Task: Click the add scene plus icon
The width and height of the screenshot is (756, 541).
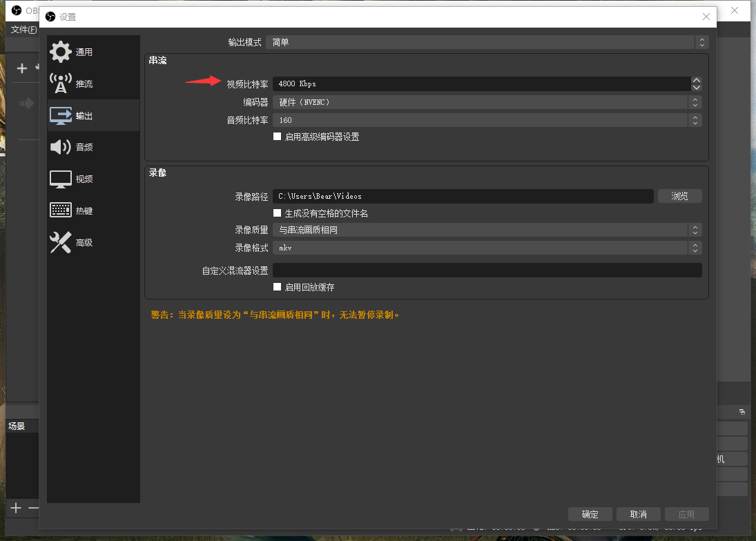Action: (16, 509)
